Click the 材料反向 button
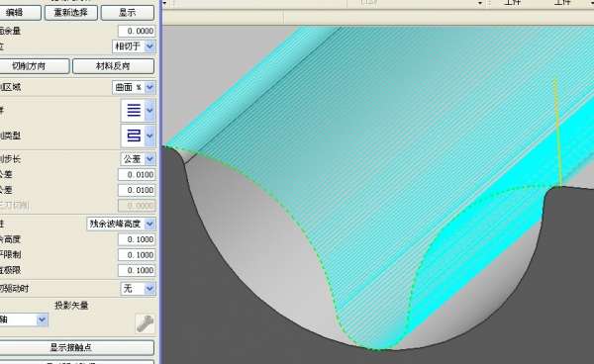This screenshot has height=364, width=594. pos(113,66)
